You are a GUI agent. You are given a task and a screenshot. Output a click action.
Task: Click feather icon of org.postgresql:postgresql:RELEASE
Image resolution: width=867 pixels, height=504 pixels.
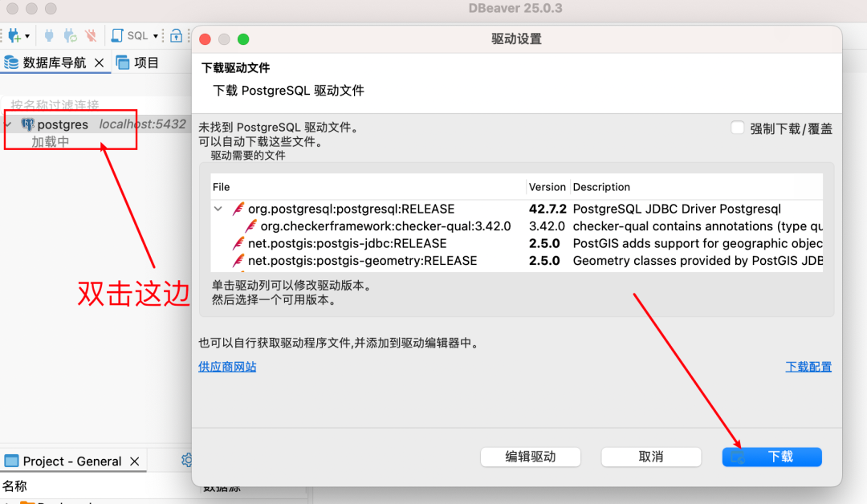point(238,209)
